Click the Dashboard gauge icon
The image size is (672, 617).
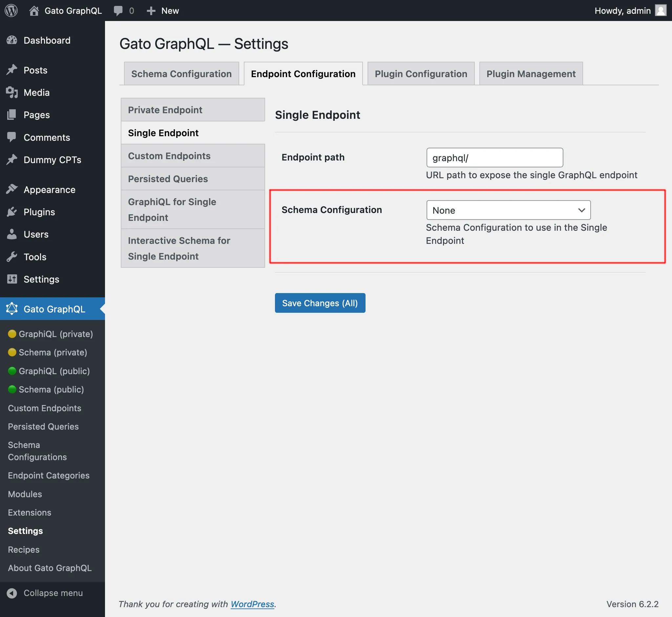pos(12,40)
